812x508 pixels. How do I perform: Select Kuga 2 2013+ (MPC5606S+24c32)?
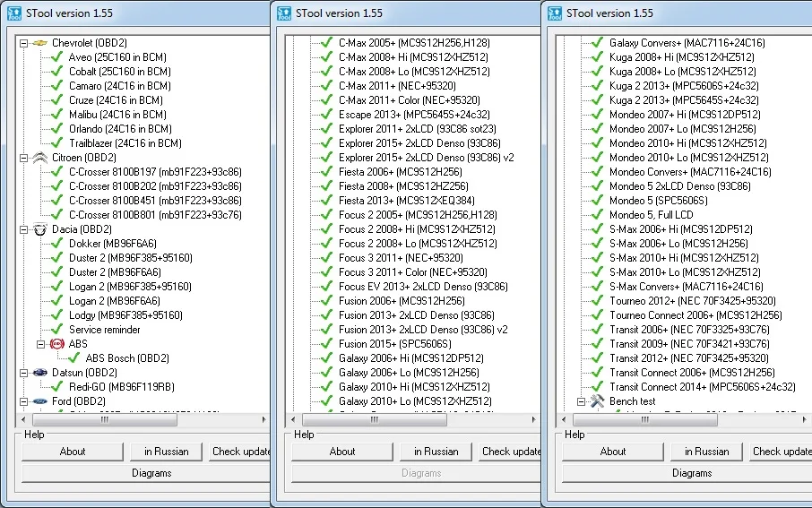684,85
